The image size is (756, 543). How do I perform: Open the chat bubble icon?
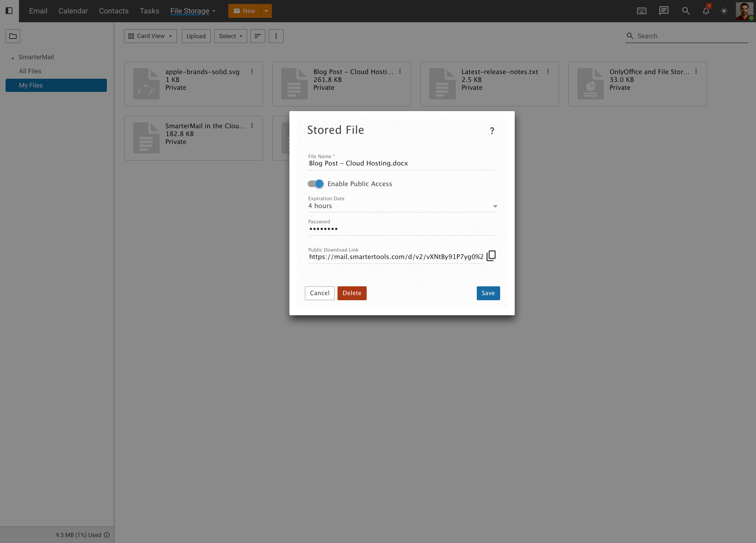tap(664, 11)
